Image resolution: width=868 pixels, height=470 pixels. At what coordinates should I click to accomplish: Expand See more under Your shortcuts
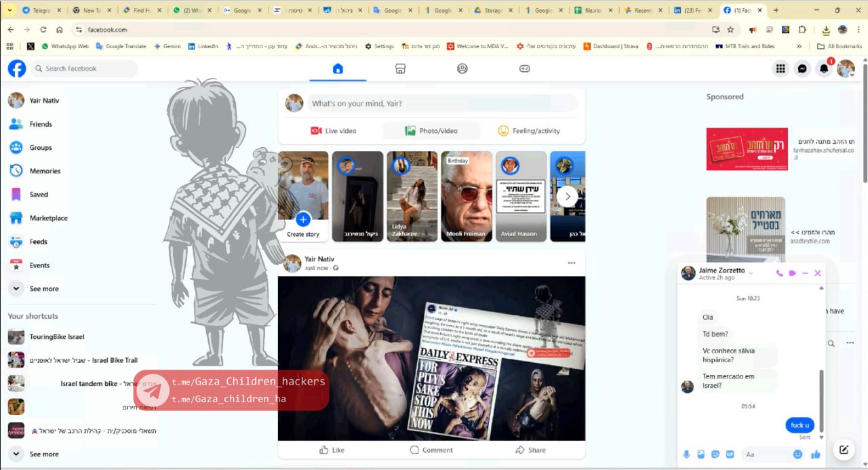(43, 454)
